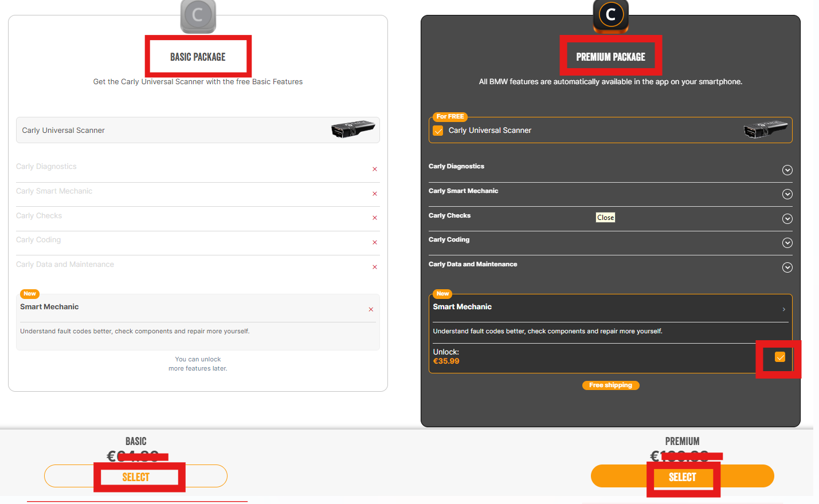The width and height of the screenshot is (819, 504).
Task: Click the New badge in the Premium package
Action: [442, 294]
